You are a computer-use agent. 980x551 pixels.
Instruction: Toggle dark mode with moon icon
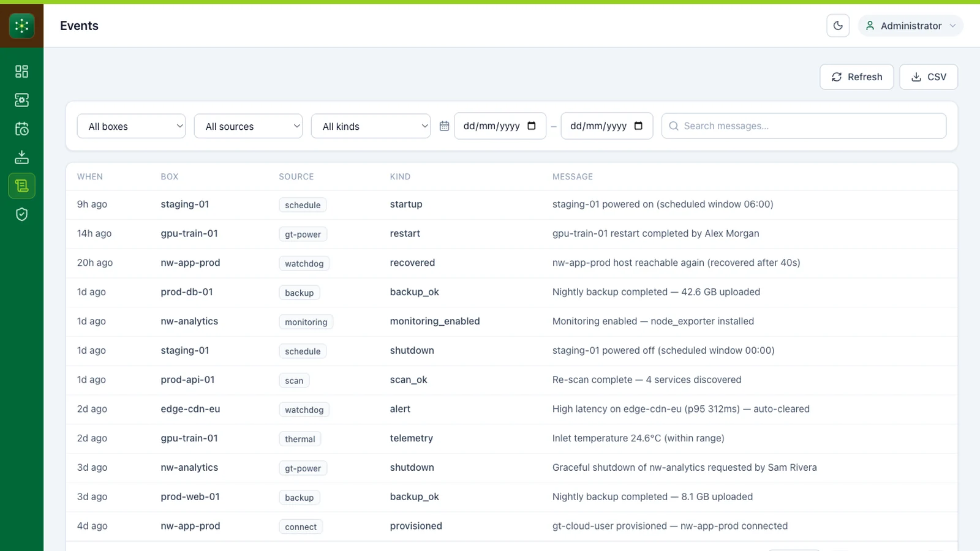click(x=838, y=26)
